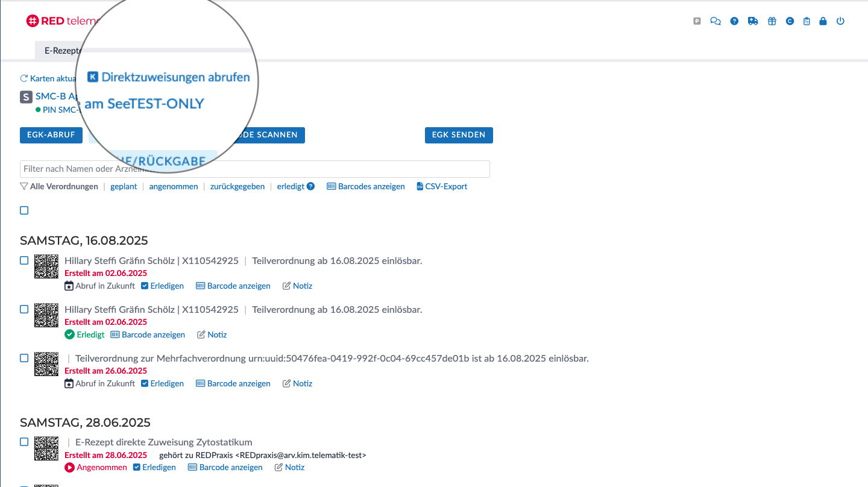Tick the select-all checkbox above the list
Screen dimensions: 868x487
coord(24,210)
